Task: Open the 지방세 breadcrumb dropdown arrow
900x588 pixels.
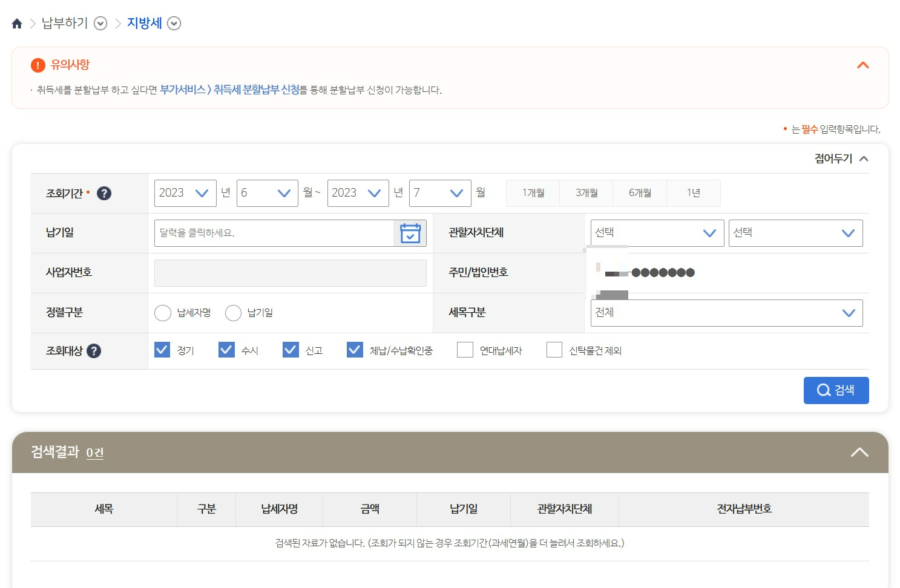Action: click(x=174, y=24)
